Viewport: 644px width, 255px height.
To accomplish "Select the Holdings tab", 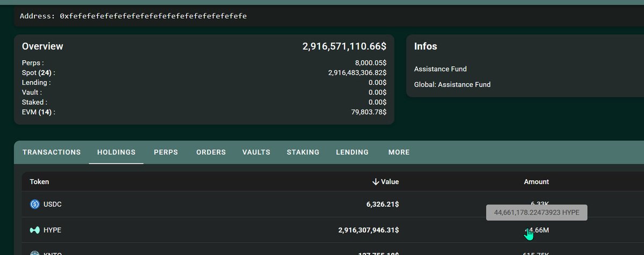I will coord(116,152).
